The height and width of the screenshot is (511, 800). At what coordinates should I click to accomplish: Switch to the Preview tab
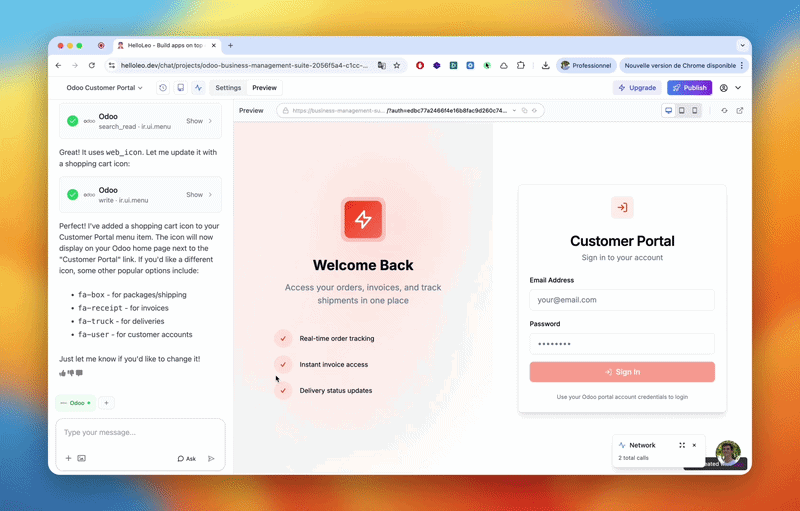pyautogui.click(x=264, y=88)
